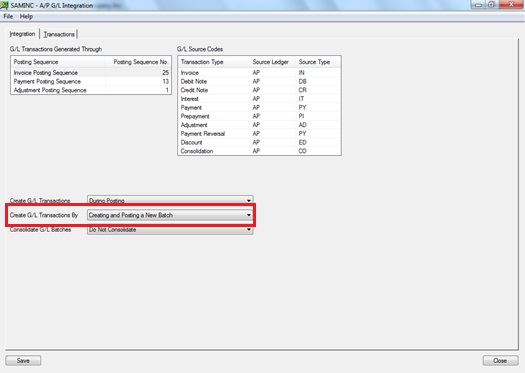Click the Source Ledger column header

273,62
